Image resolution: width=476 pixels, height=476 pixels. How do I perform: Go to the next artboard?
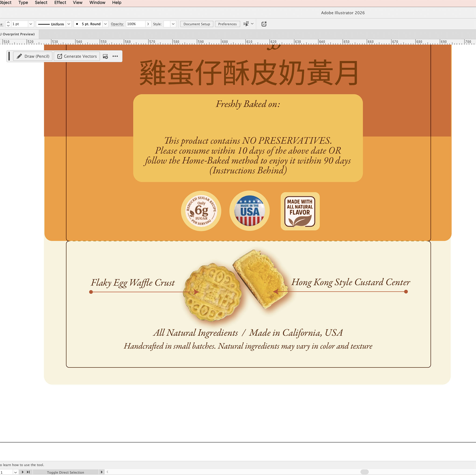23,472
